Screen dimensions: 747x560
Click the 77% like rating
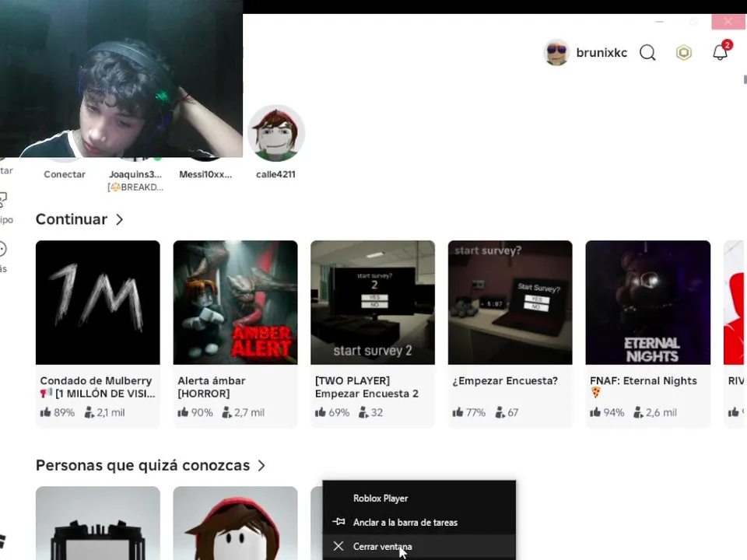[x=469, y=412]
